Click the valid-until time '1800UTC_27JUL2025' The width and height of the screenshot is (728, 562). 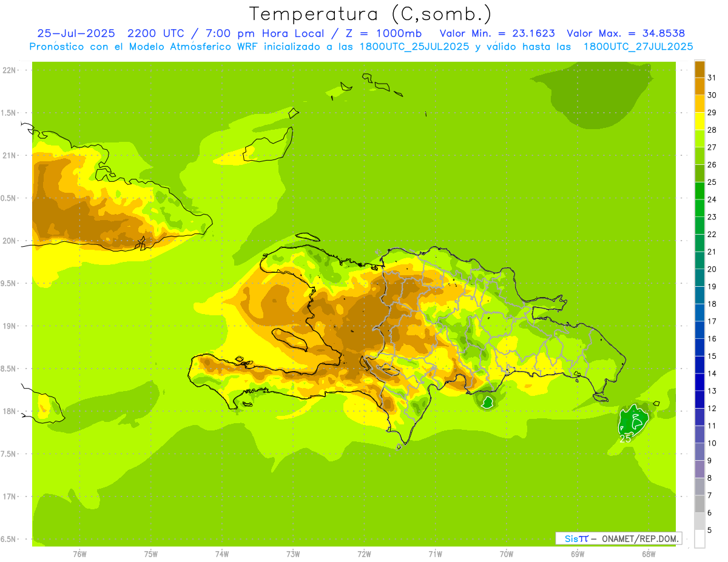639,47
